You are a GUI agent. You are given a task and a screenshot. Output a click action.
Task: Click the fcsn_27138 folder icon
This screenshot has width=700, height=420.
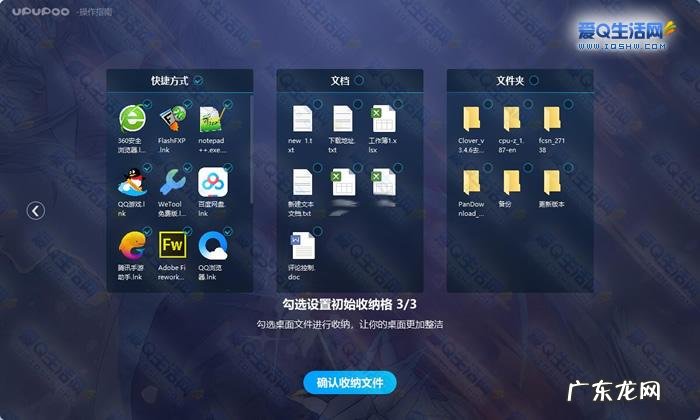[552, 119]
